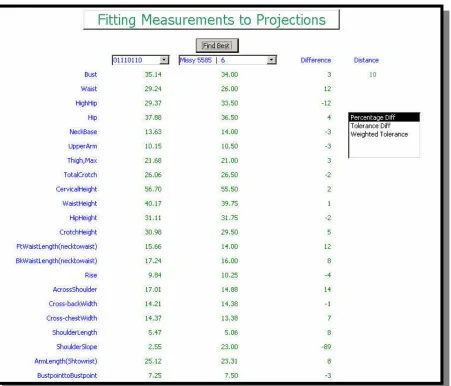This screenshot has height=386, width=451.
Task: Click the Rise row label
Action: (91, 275)
